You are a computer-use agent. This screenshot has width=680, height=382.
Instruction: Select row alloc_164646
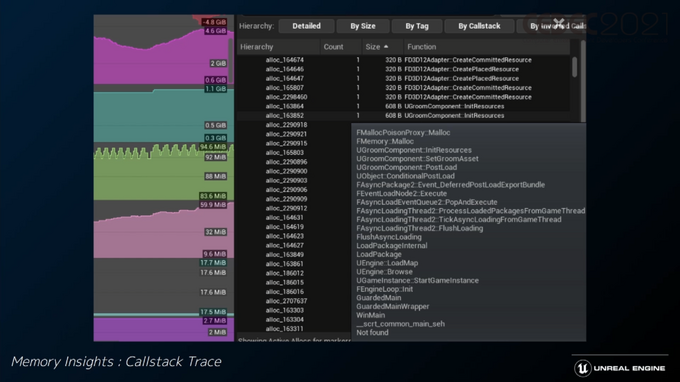(403, 69)
